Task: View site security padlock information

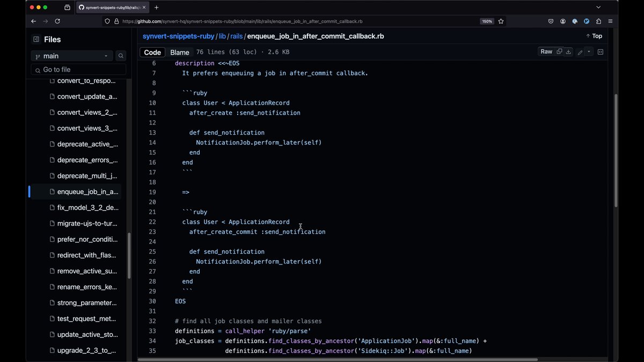Action: point(116,21)
